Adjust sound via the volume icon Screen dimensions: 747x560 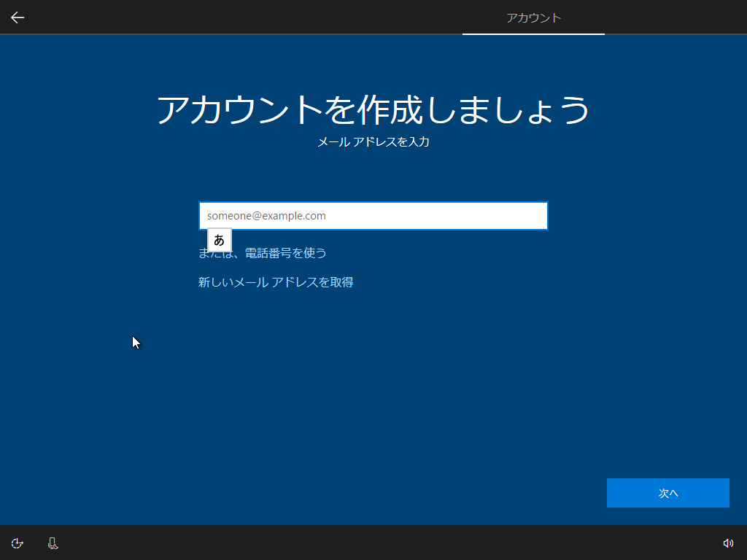(727, 543)
